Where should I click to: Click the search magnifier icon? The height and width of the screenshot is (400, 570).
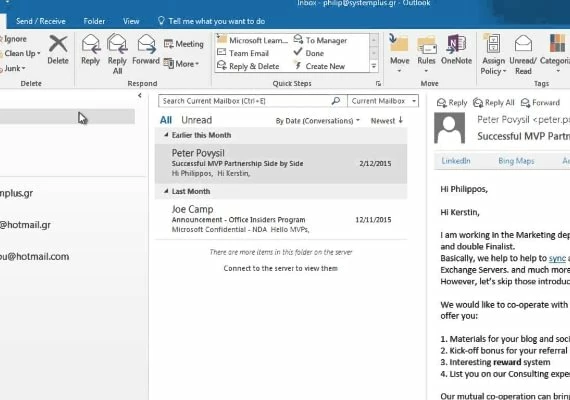coord(336,101)
